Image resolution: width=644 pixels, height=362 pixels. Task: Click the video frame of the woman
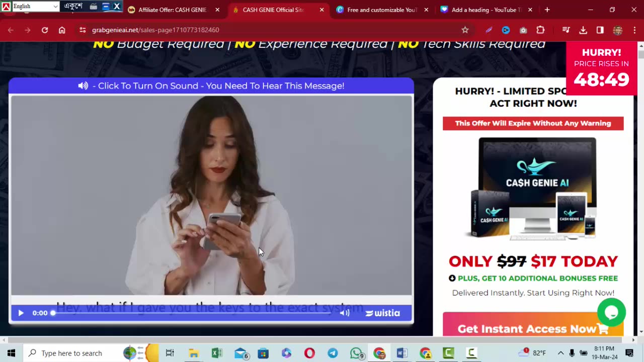(211, 195)
